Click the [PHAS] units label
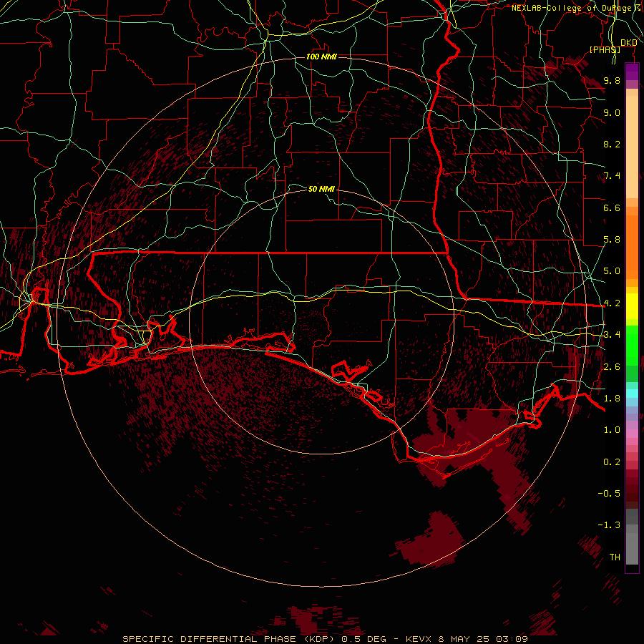Image resolution: width=644 pixels, height=644 pixels. coord(605,49)
